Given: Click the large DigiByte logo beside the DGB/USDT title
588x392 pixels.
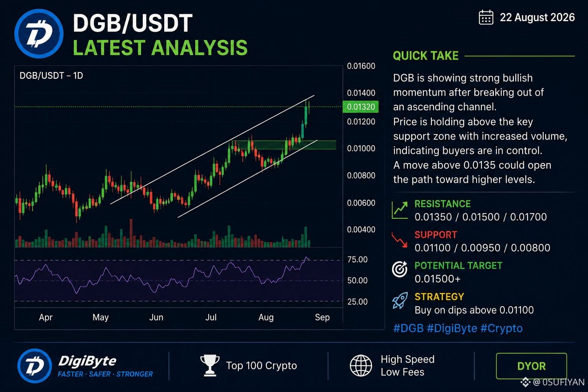Looking at the screenshot, I should [39, 34].
